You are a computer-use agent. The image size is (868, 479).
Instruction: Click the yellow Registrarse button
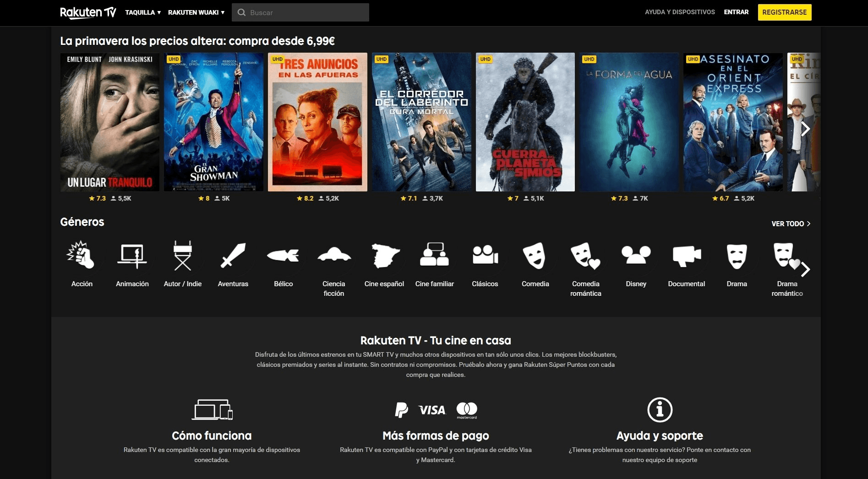(785, 12)
